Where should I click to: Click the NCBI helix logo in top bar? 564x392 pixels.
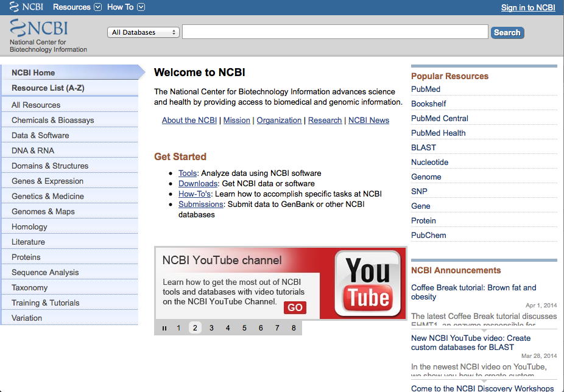[x=26, y=7]
